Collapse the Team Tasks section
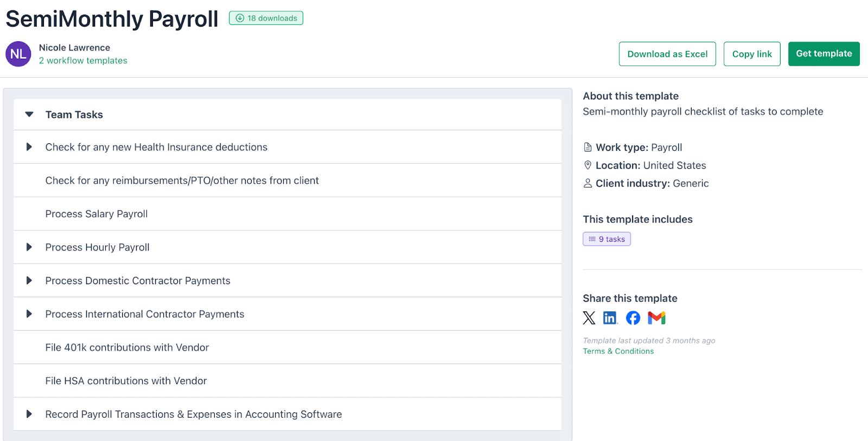868x441 pixels. pyautogui.click(x=29, y=114)
